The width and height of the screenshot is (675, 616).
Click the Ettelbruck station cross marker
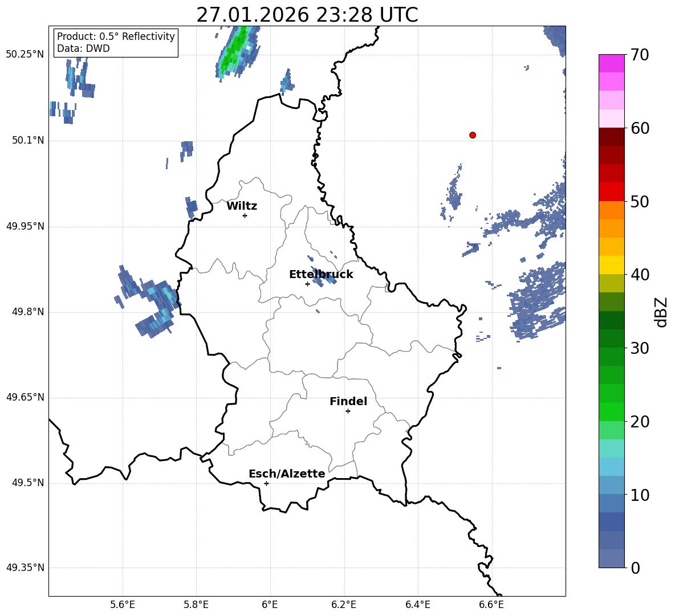[x=307, y=284]
